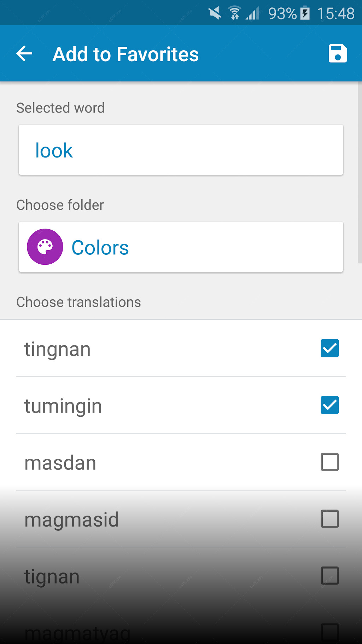Click the vertical scrollbar on right edge
362x644 pixels.
click(360, 173)
